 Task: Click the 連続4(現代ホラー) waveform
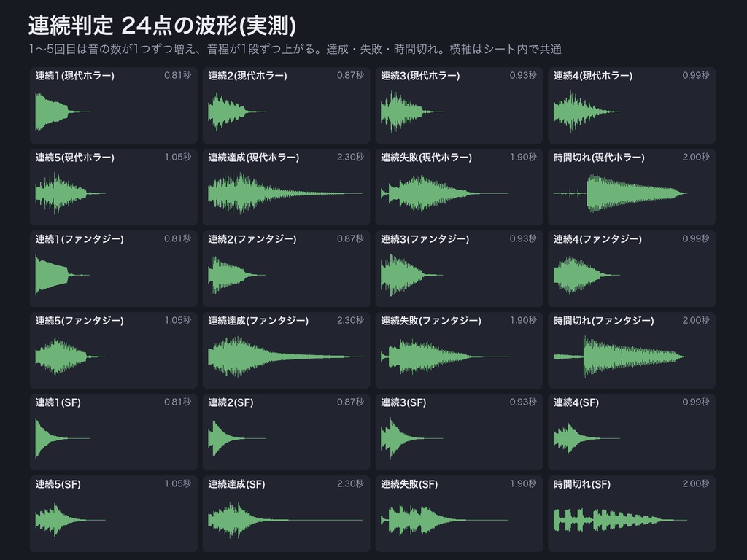pos(587,112)
